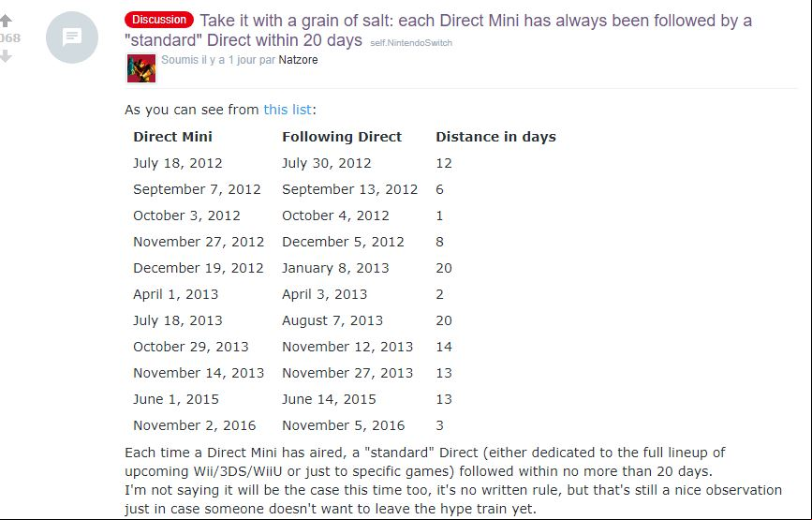Select the 'October 3, 2012' table cell
The width and height of the screenshot is (812, 520).
[186, 215]
